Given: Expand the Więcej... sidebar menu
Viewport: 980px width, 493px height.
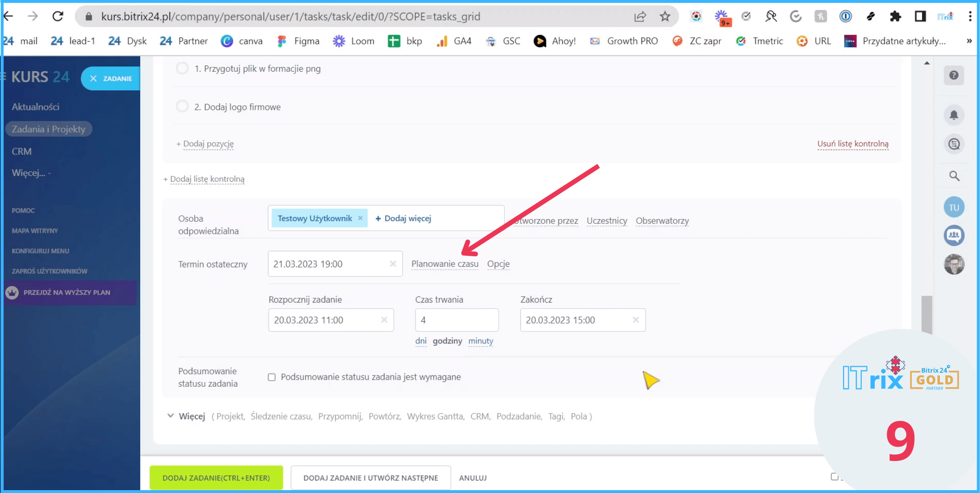Looking at the screenshot, I should coord(31,173).
